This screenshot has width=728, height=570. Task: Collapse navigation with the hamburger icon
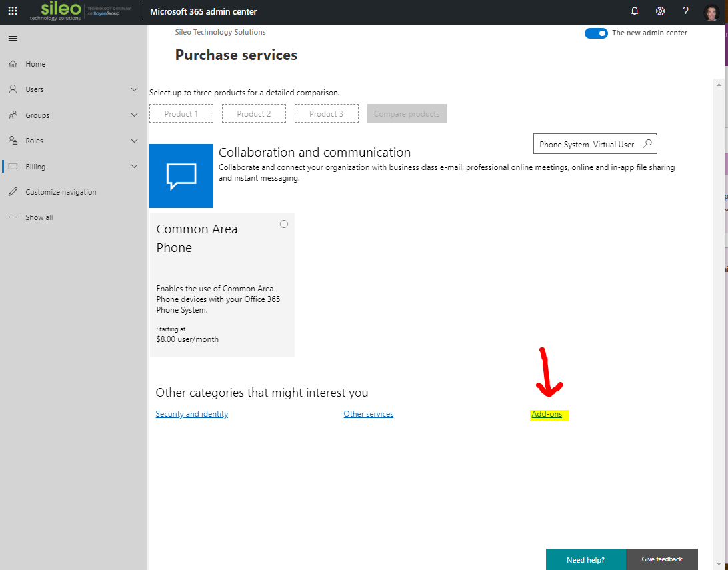(13, 38)
